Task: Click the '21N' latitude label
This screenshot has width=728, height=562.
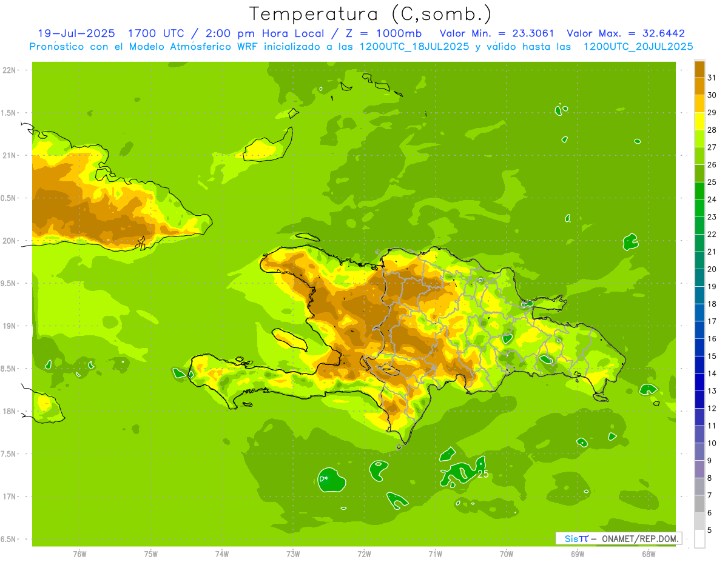Action: tap(9, 156)
